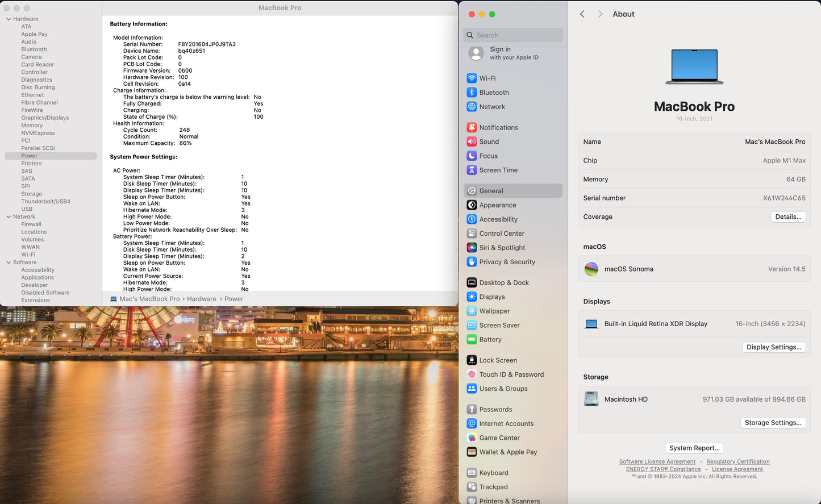Image resolution: width=821 pixels, height=504 pixels.
Task: Open the Users & Groups icon
Action: 472,389
